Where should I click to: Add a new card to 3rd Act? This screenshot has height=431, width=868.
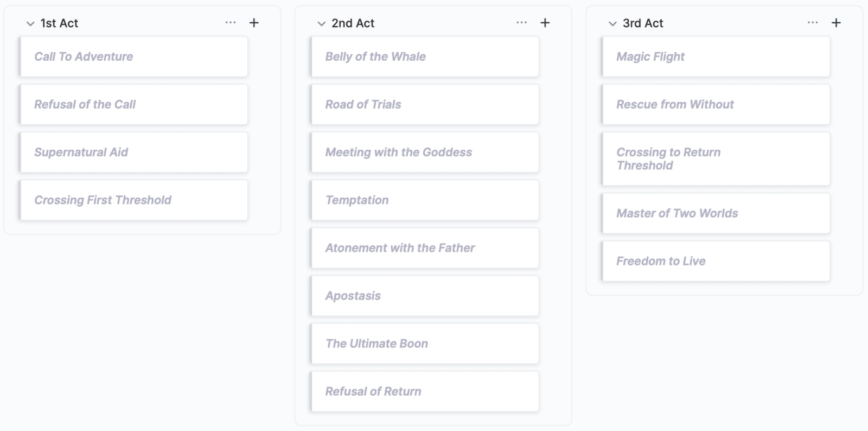tap(836, 23)
